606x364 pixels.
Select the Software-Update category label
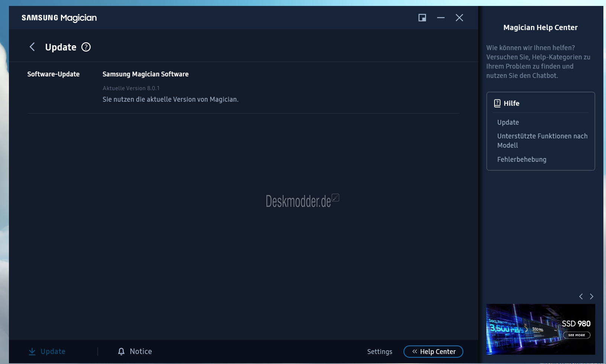(53, 74)
